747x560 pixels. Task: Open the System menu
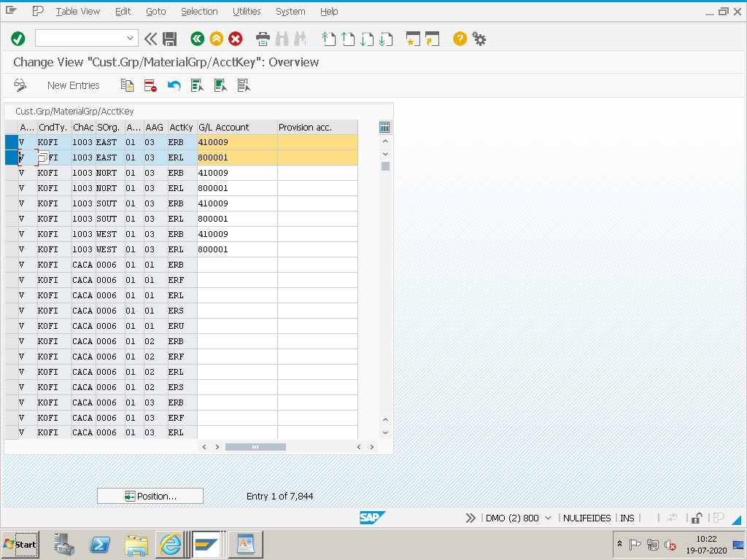290,12
